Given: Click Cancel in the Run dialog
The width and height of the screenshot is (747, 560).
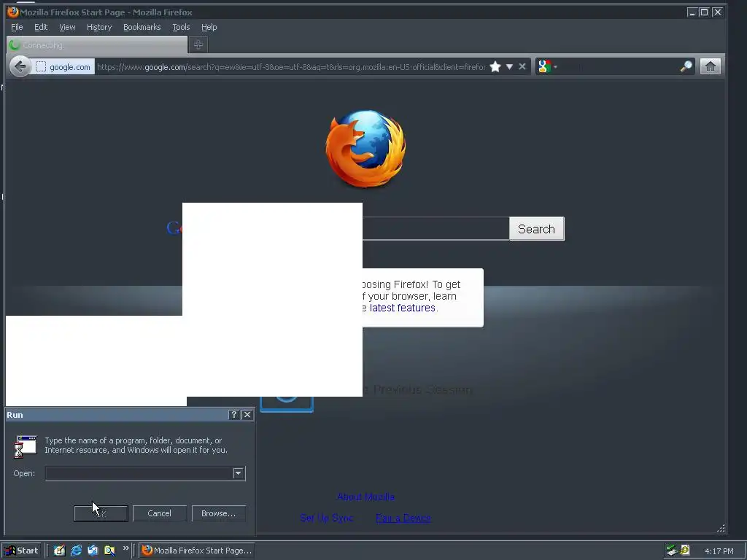Looking at the screenshot, I should [159, 513].
